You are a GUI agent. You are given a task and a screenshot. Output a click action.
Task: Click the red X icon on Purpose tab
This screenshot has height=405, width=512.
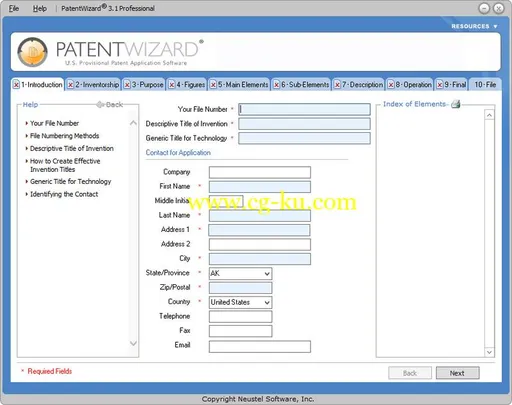point(127,85)
